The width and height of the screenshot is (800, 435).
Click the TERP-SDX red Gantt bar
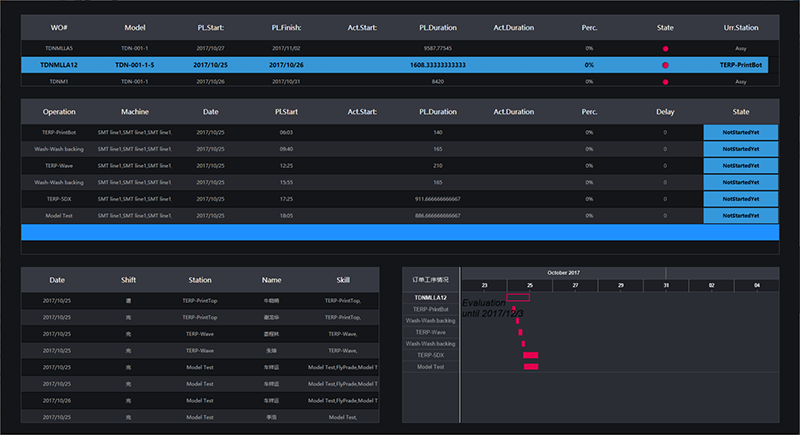click(x=530, y=355)
